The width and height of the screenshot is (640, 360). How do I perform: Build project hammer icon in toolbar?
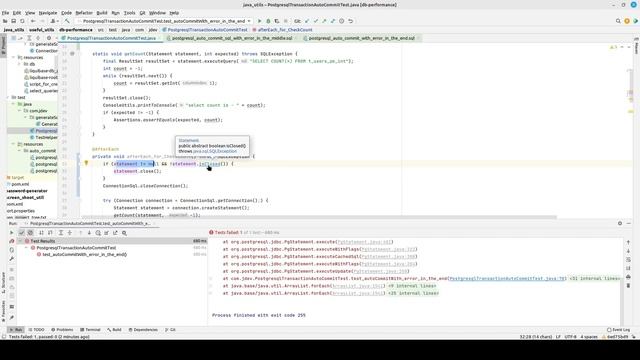67,21
